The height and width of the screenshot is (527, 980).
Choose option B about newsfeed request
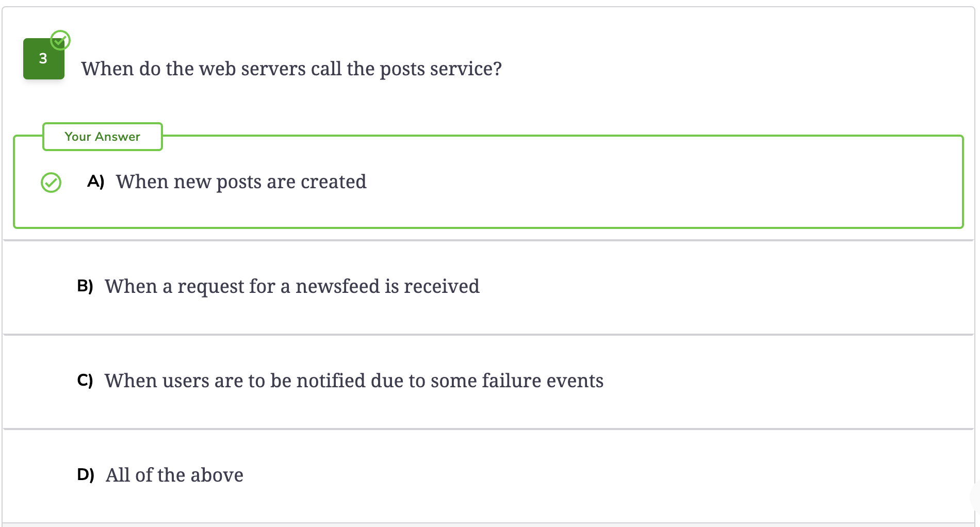click(x=488, y=287)
